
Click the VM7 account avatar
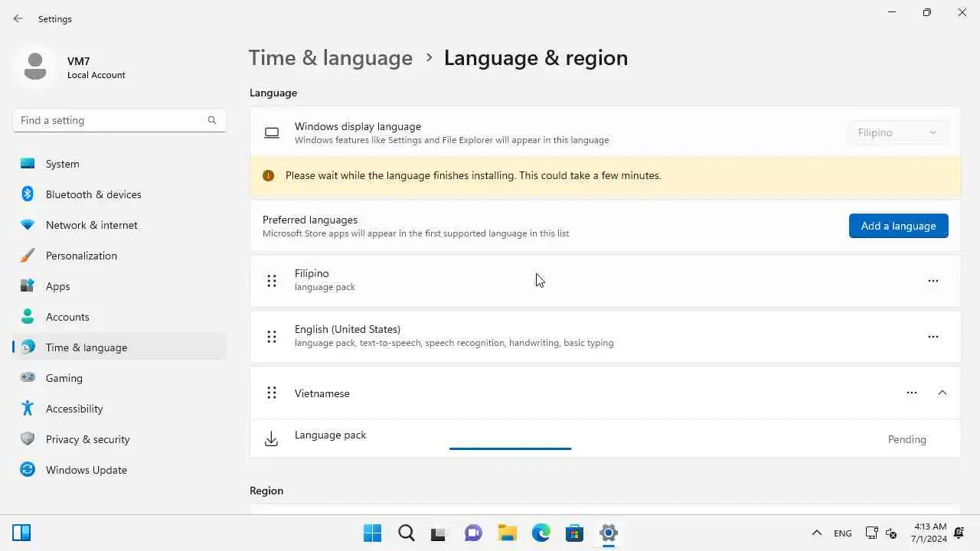[x=34, y=67]
